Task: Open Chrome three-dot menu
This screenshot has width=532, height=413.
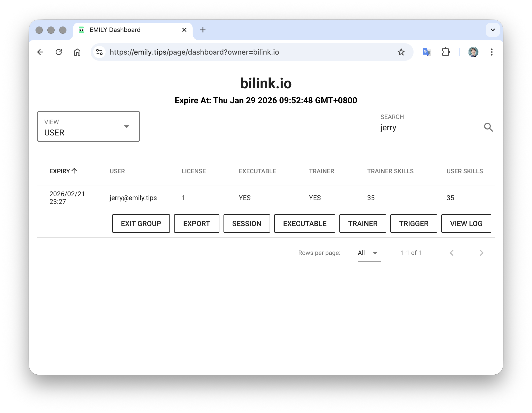Action: point(492,52)
